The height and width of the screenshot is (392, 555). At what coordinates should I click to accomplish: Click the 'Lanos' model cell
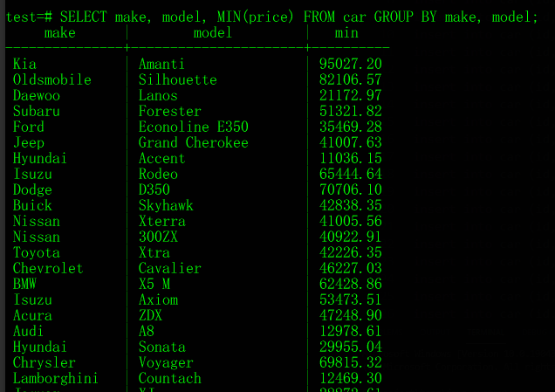point(158,96)
